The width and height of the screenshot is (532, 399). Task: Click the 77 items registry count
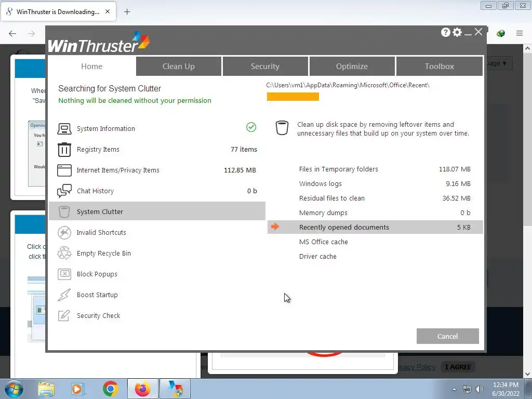click(244, 149)
